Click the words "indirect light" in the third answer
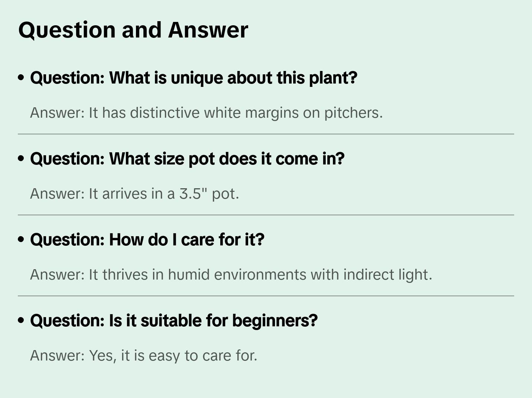532x398 pixels. [387, 275]
